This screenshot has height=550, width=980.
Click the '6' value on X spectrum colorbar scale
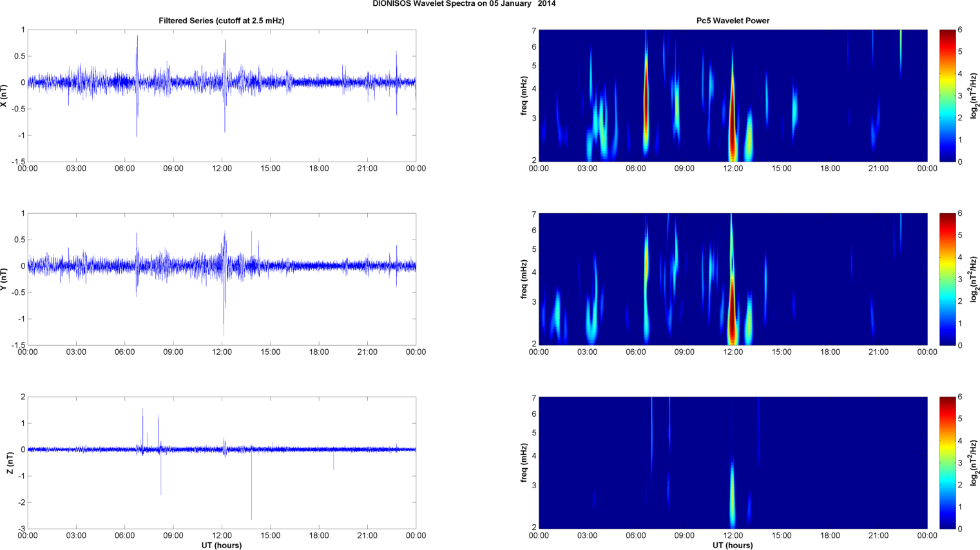tap(960, 30)
